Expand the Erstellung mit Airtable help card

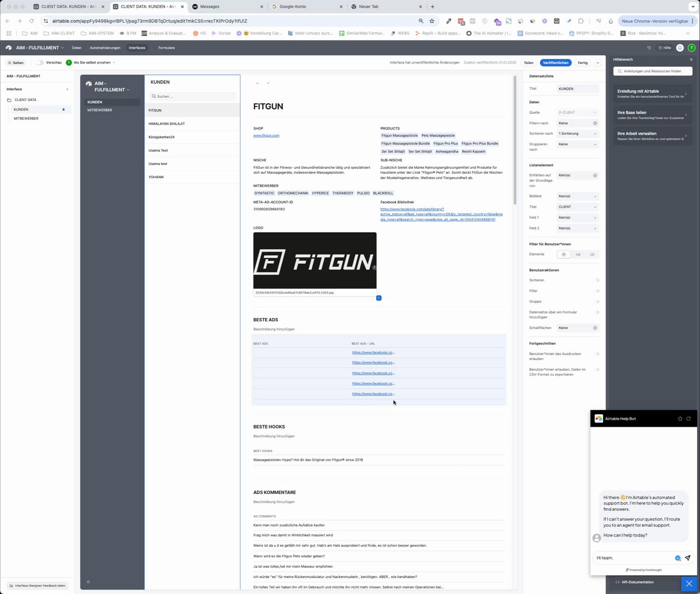(x=653, y=93)
